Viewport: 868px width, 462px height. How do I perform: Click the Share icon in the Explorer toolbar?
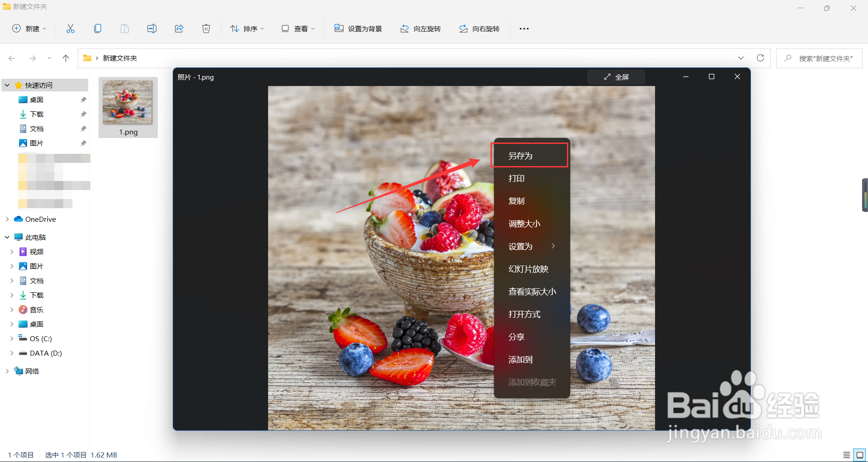pyautogui.click(x=179, y=29)
